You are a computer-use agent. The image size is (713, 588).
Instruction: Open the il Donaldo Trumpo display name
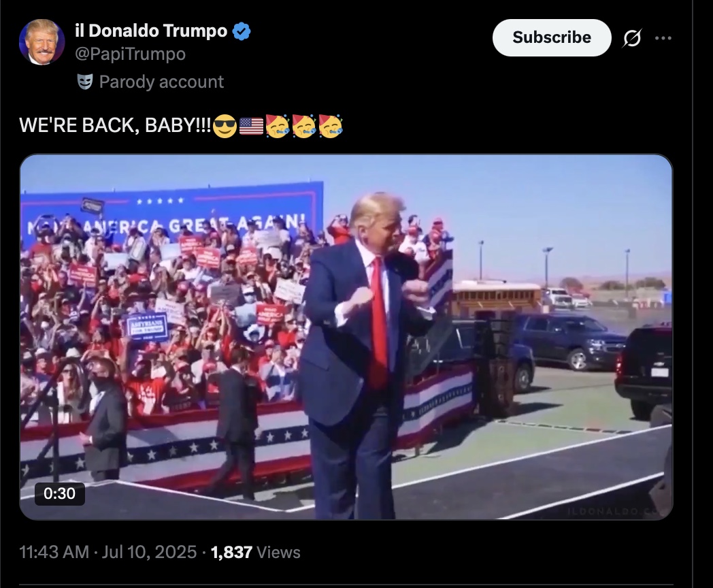[x=151, y=31]
